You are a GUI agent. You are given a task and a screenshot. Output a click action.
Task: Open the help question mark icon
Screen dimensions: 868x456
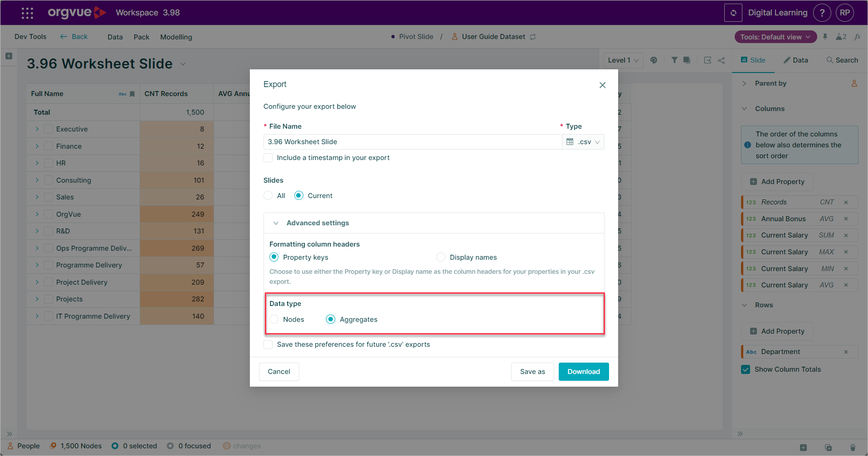822,13
